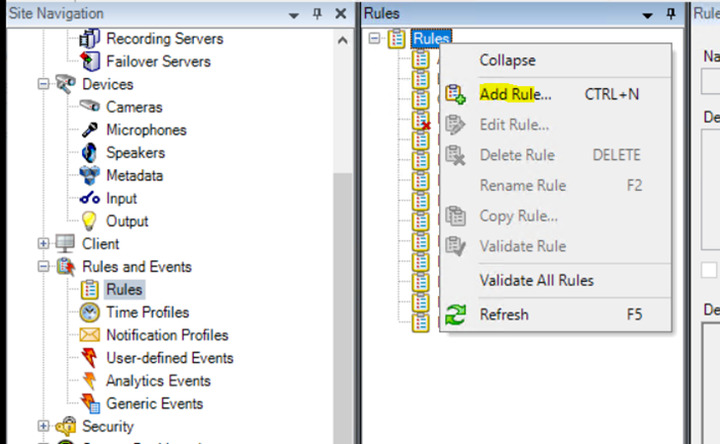Click the Time Profiles clock icon
This screenshot has width=720, height=444.
click(x=90, y=312)
